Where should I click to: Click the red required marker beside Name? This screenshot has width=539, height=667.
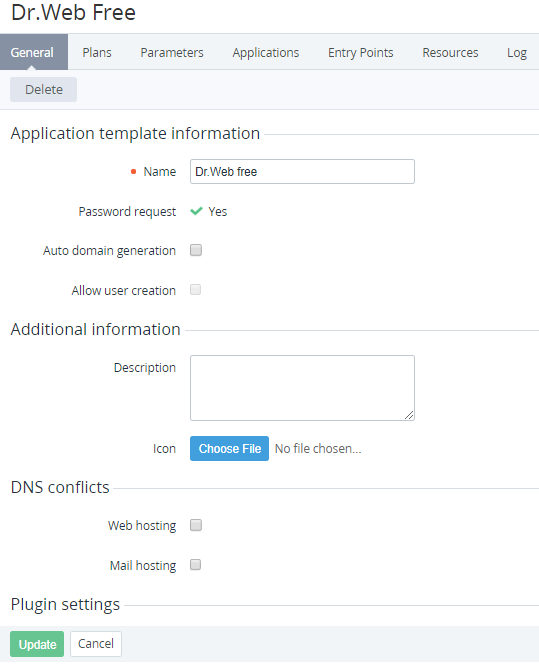tap(133, 171)
